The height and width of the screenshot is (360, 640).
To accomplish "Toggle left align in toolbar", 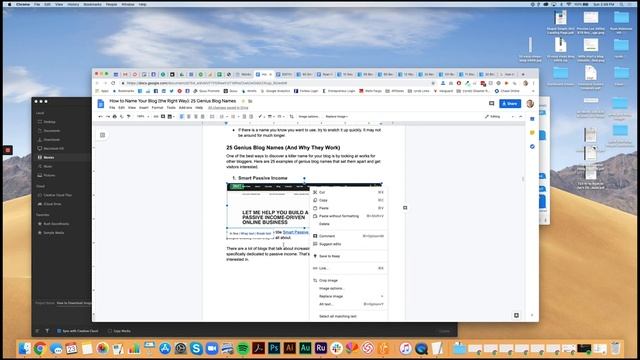I will click(182, 117).
